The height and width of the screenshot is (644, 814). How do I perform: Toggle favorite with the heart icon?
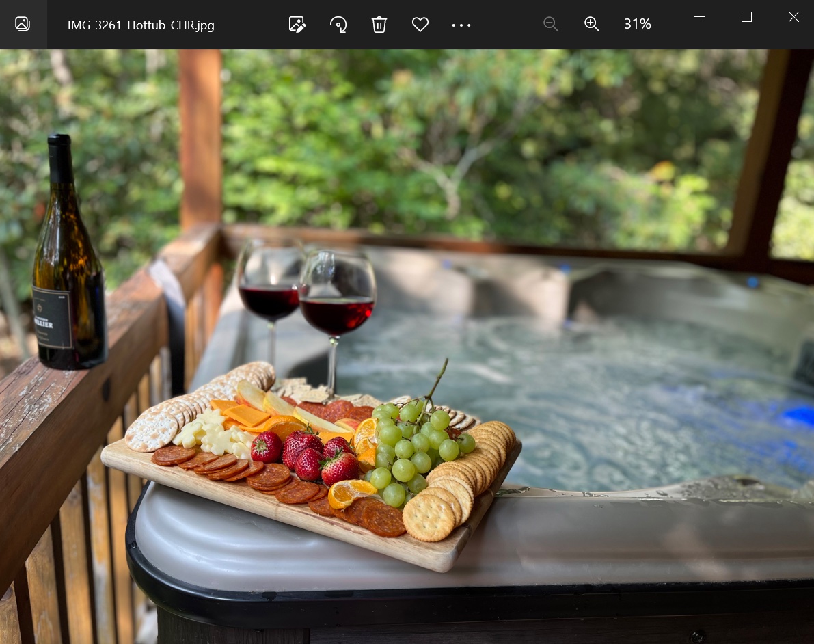point(420,25)
